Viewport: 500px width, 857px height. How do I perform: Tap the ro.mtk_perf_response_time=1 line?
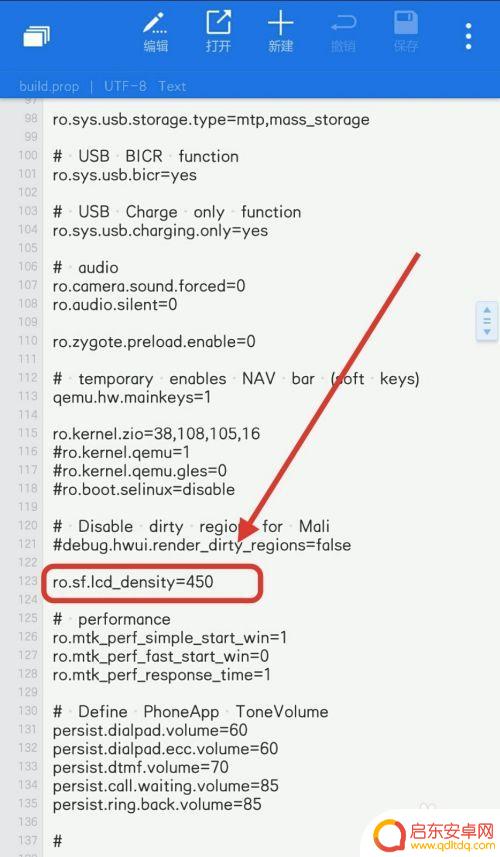(161, 674)
